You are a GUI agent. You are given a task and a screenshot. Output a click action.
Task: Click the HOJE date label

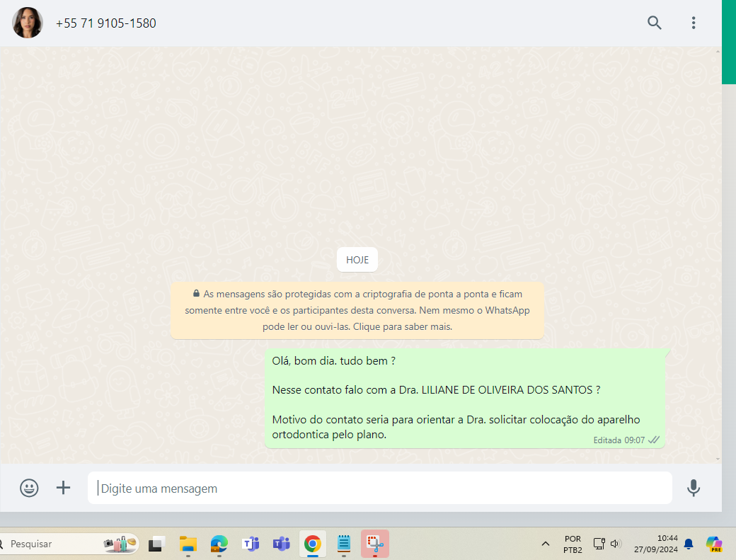357,260
